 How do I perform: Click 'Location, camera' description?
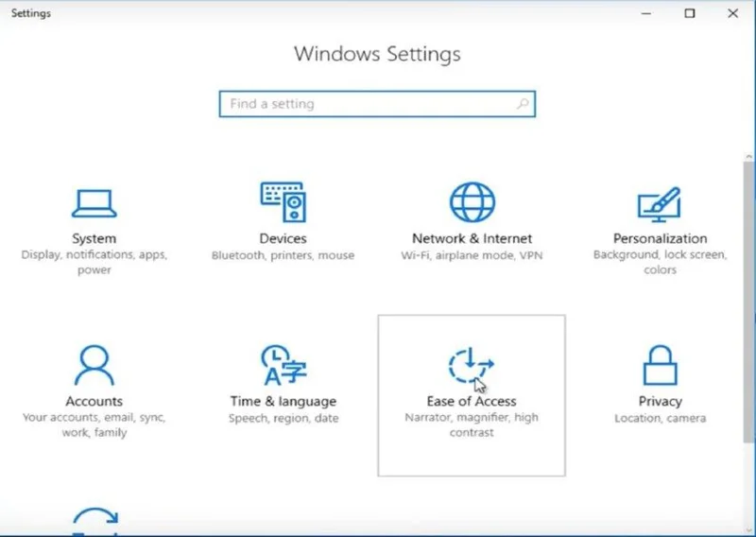click(660, 418)
